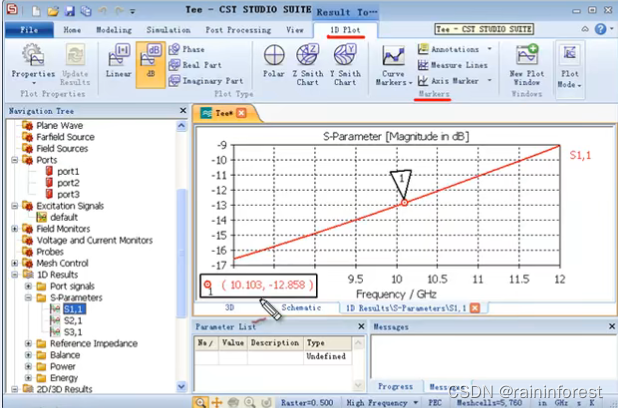Expand the Mesh Control node
This screenshot has width=618, height=408.
coord(15,263)
